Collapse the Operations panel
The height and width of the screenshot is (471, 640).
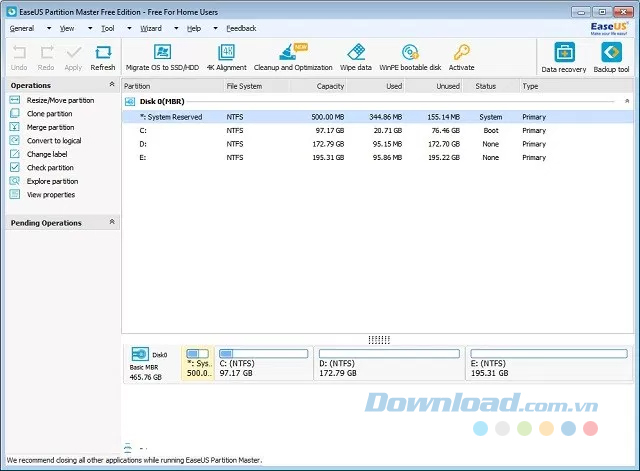tap(112, 84)
